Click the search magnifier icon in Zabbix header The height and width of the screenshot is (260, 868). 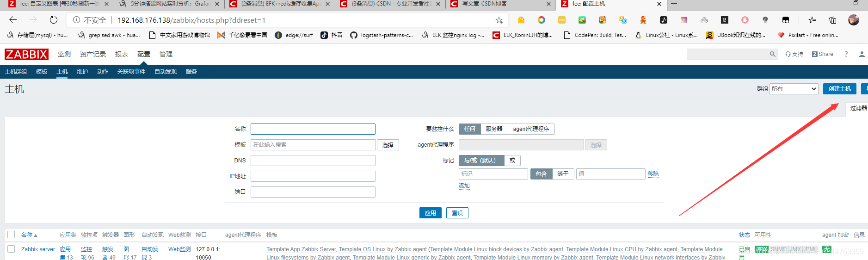[772, 54]
